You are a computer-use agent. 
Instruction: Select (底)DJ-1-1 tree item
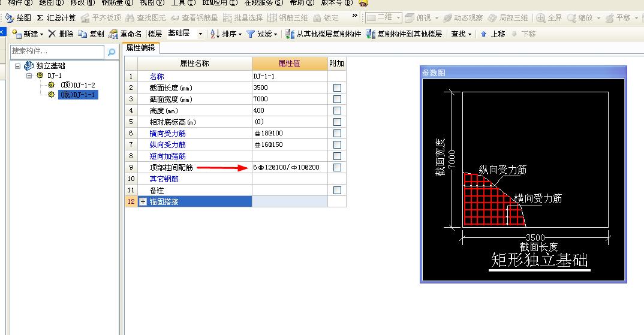pos(78,95)
